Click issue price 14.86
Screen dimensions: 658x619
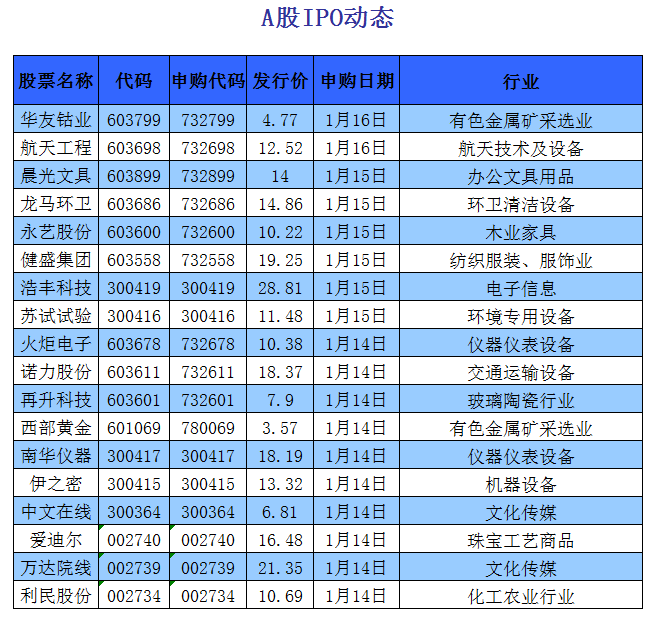click(280, 204)
